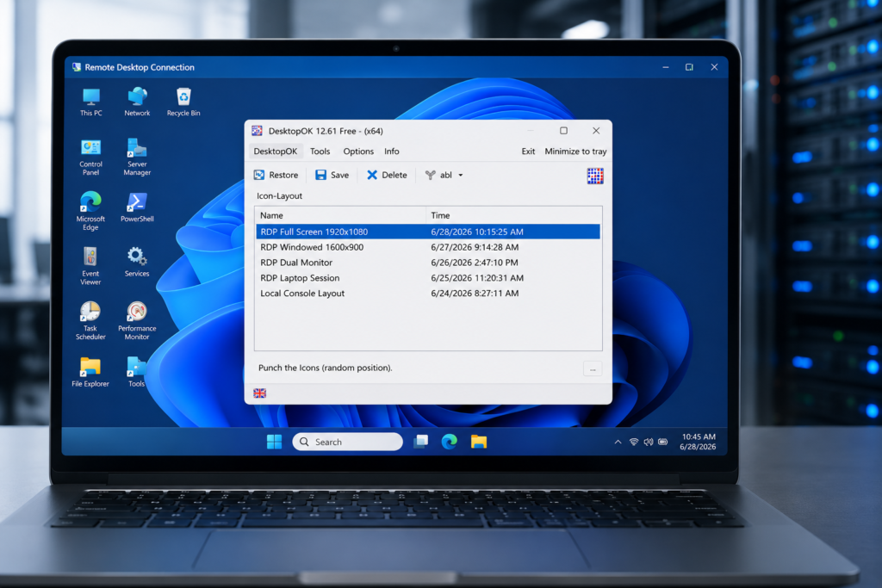
Task: Click the Delete button
Action: point(387,176)
